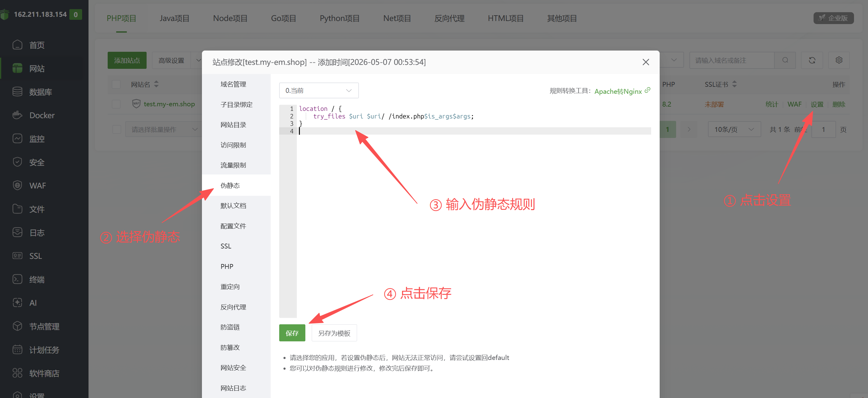The width and height of the screenshot is (868, 398).
Task: Open the 计划任务 scheduled tasks icon
Action: [x=17, y=350]
